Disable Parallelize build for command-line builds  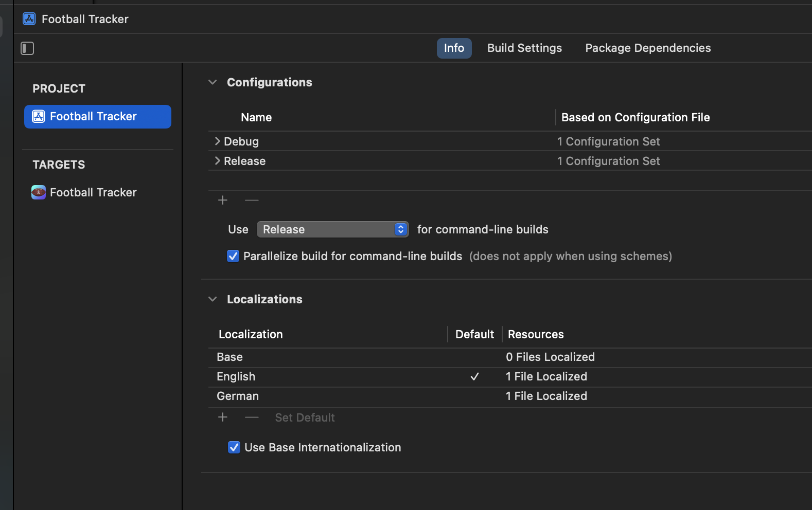pos(233,256)
